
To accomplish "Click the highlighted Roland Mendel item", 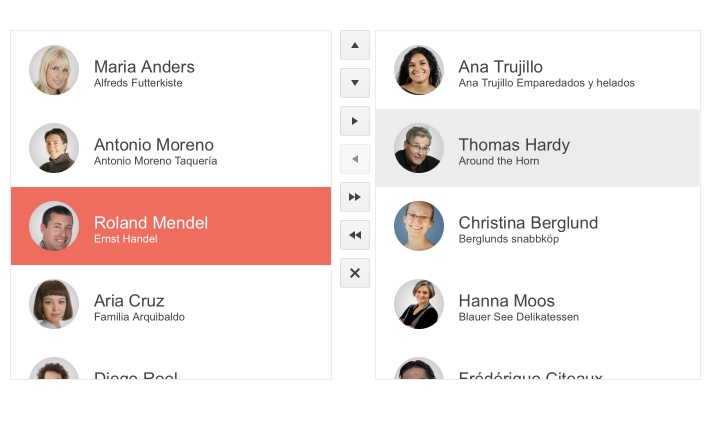I will (x=170, y=226).
